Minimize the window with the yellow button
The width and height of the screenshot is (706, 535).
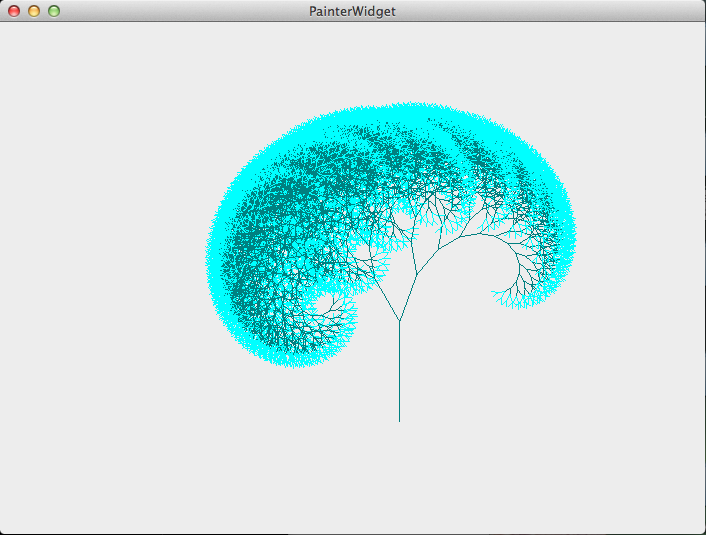click(34, 11)
